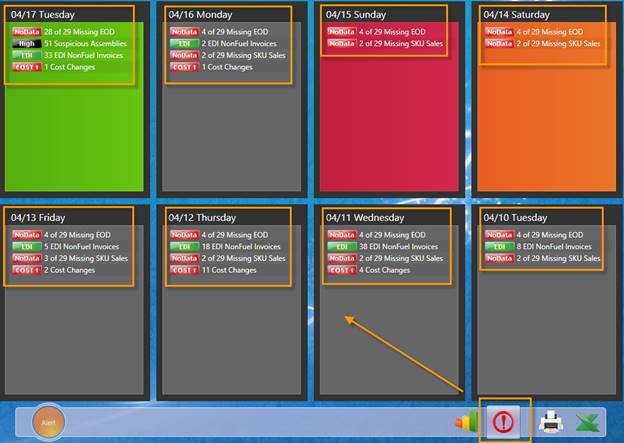Export using the green Excel icon
This screenshot has height=443, width=624.
point(590,422)
